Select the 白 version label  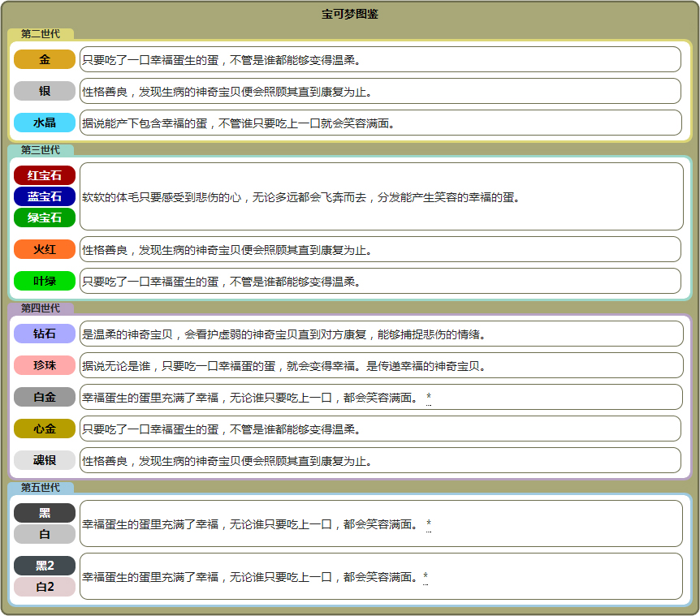pos(45,534)
